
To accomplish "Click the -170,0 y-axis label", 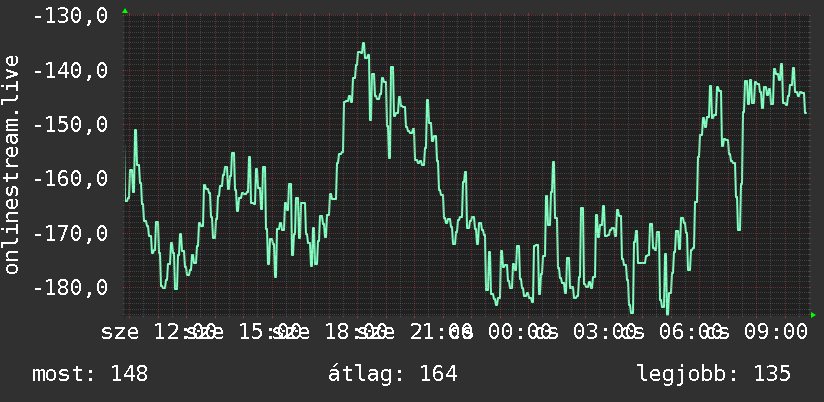I will click(x=70, y=233).
